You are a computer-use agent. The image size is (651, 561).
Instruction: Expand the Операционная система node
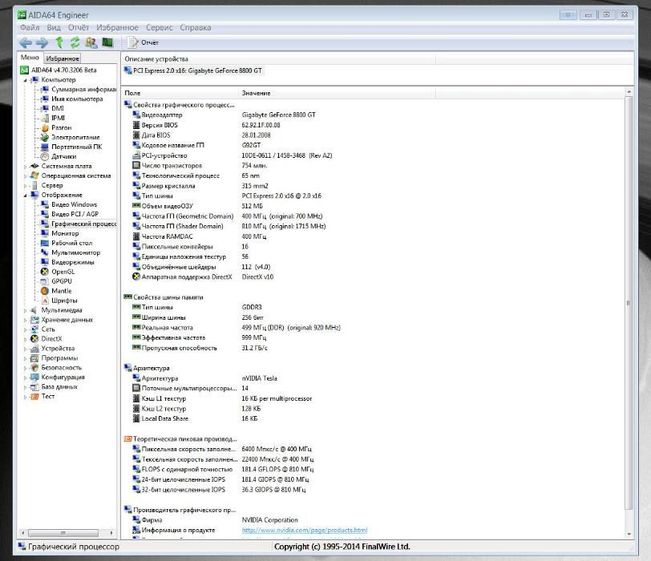tap(25, 176)
